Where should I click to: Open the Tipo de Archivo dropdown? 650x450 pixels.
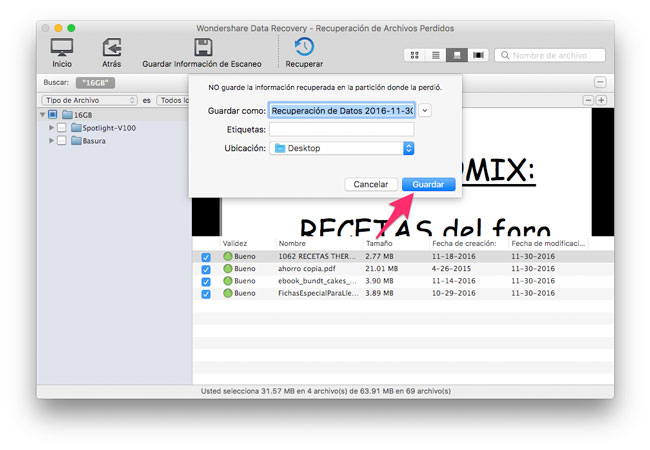point(89,100)
